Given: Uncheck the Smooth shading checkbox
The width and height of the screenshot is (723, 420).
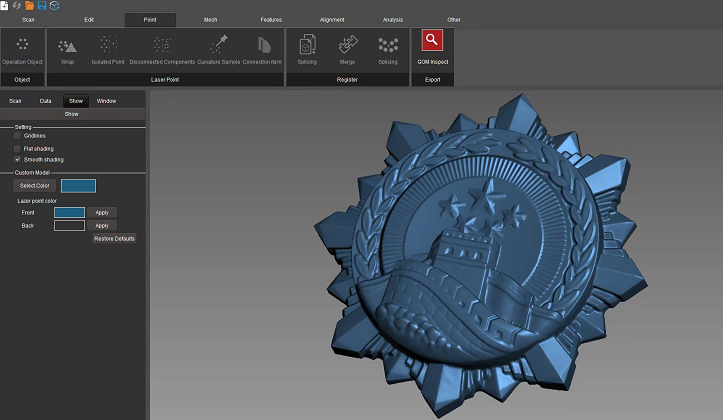Looking at the screenshot, I should coord(18,160).
